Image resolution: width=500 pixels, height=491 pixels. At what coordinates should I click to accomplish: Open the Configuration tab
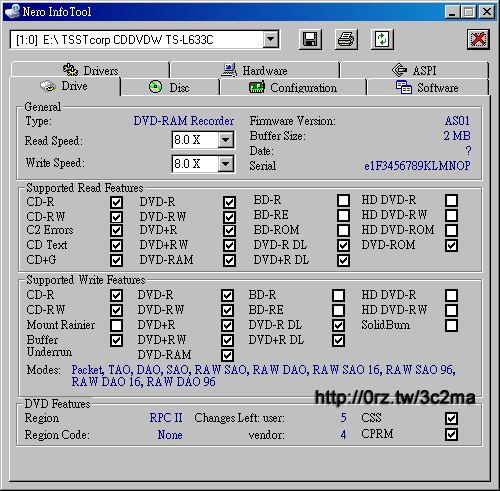click(293, 87)
